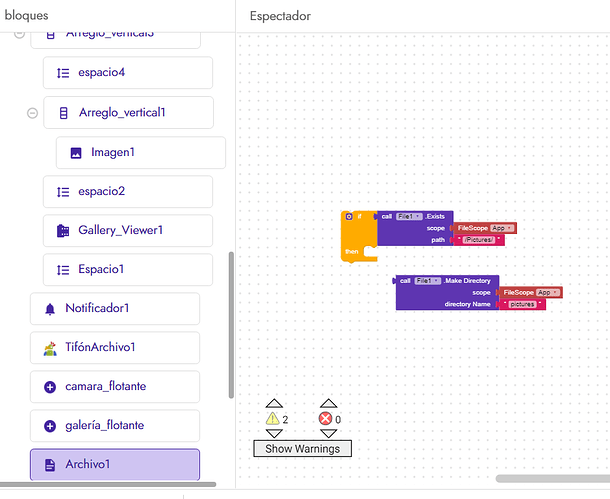
Task: Open File1 dropdown in Exists block
Action: tap(409, 216)
